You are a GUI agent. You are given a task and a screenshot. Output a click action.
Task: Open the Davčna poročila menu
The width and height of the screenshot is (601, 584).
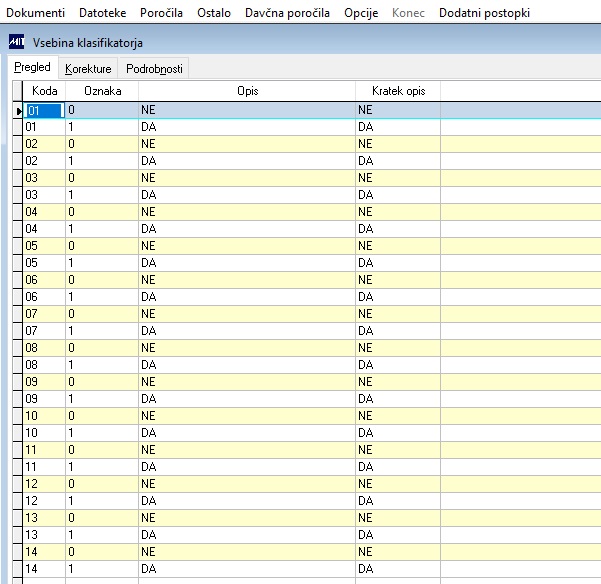click(287, 13)
